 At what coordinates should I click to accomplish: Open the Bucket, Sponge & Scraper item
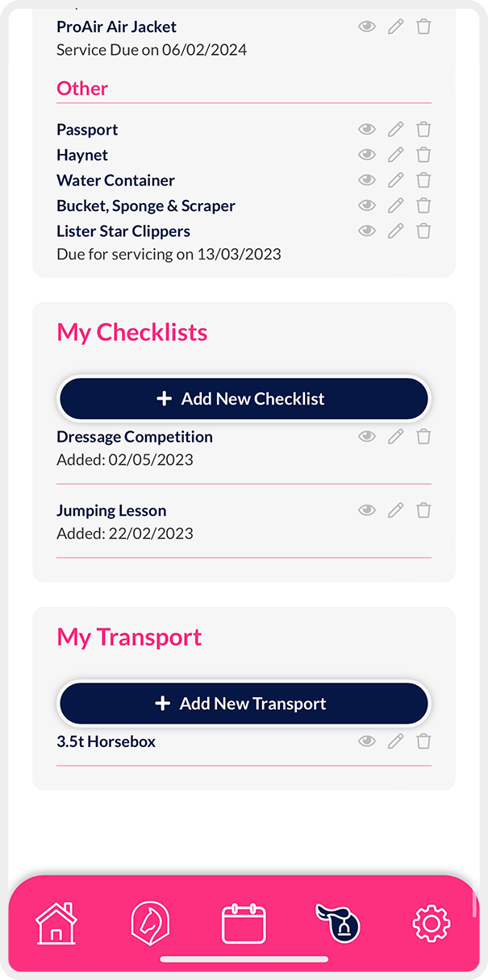click(x=146, y=206)
